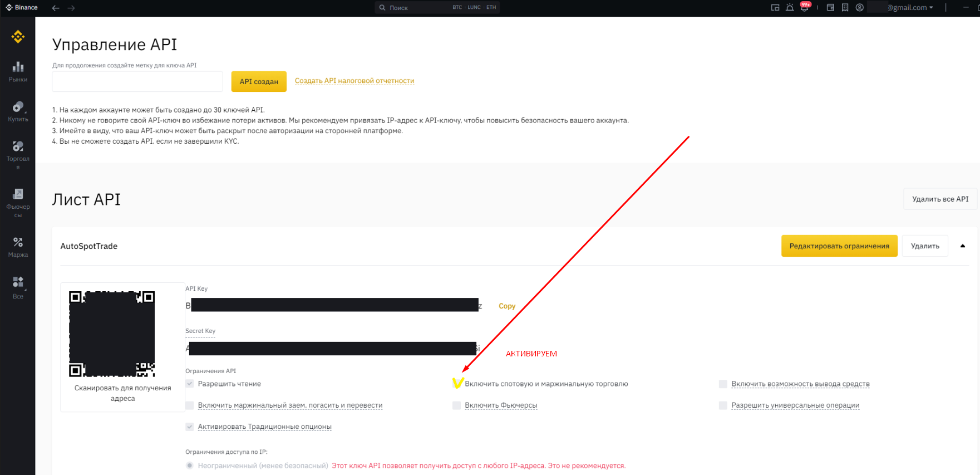Go back with the left arrow

click(56, 8)
